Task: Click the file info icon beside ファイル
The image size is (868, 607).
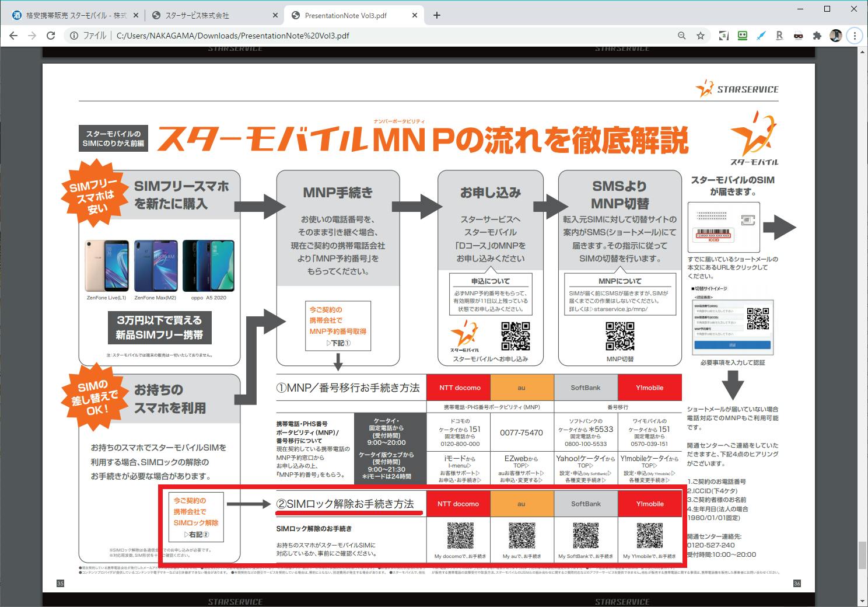Action: 74,36
